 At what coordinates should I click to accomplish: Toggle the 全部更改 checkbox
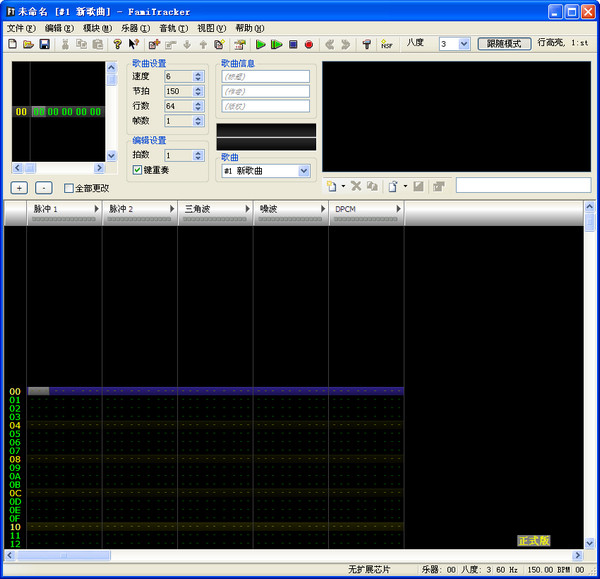point(69,188)
